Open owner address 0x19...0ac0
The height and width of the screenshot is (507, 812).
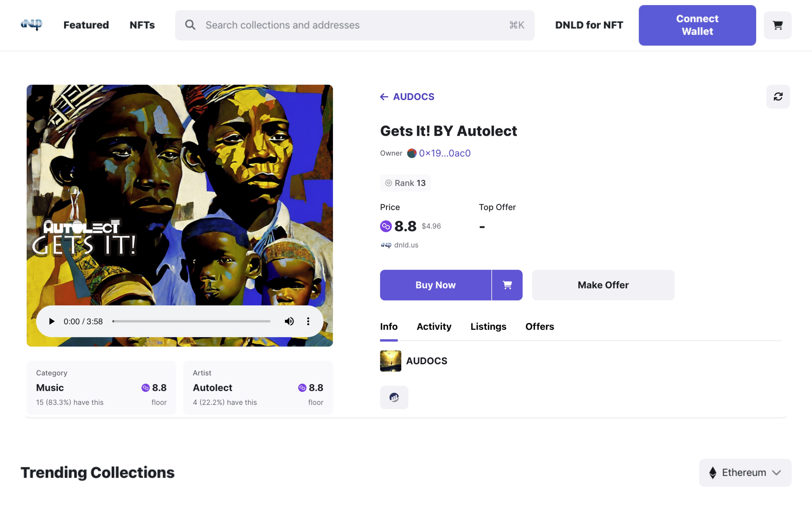[445, 153]
